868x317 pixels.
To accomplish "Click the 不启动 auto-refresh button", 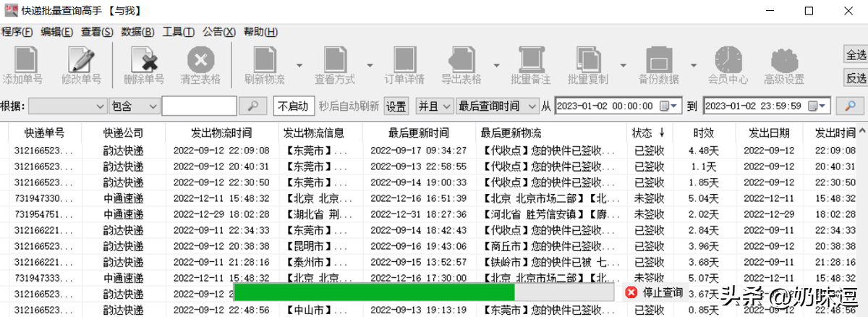I will pyautogui.click(x=293, y=106).
